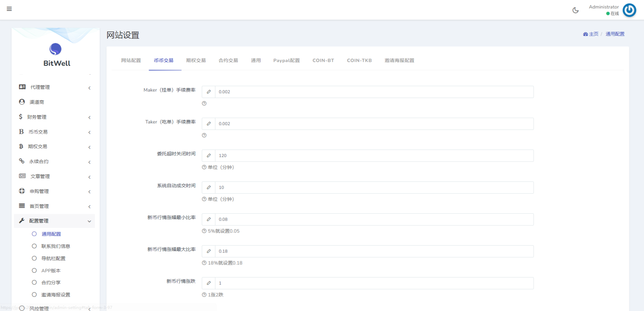Open the Paypal配置 tab
This screenshot has width=644, height=311.
point(286,60)
